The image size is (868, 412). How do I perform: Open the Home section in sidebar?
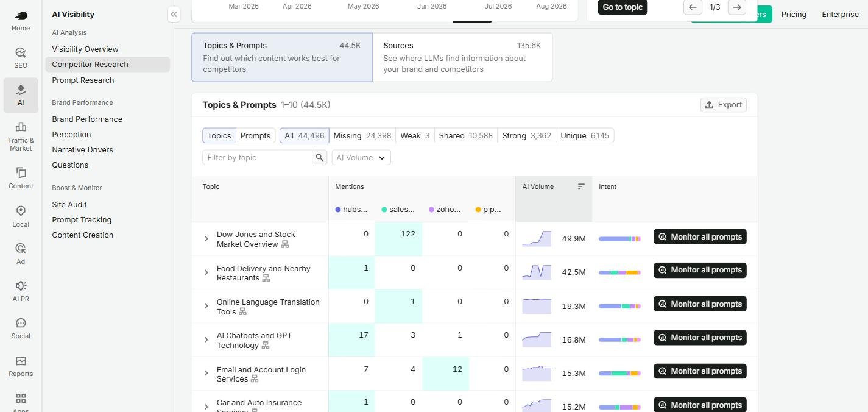[21, 21]
